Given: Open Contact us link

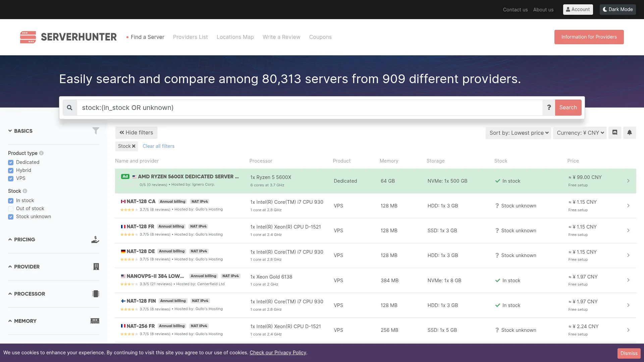Looking at the screenshot, I should point(515,10).
